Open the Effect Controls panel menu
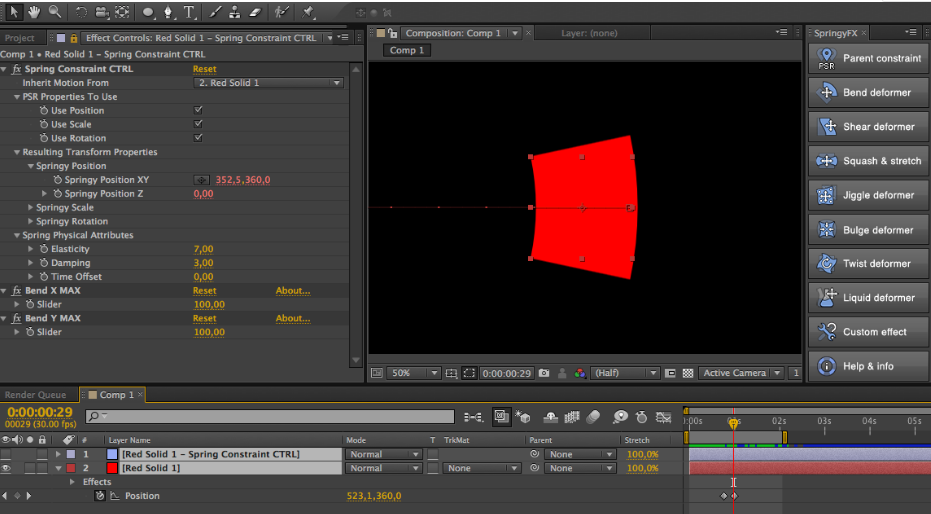 point(344,37)
